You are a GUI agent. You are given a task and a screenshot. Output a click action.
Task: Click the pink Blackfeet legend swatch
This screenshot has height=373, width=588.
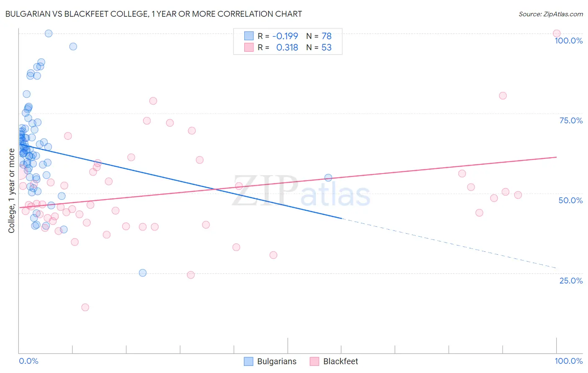(314, 361)
